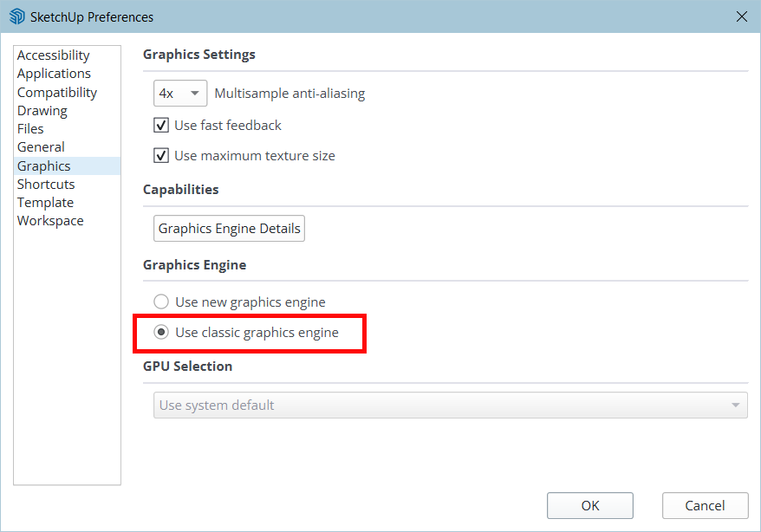Click the SketchUp logo icon in title bar

16,16
